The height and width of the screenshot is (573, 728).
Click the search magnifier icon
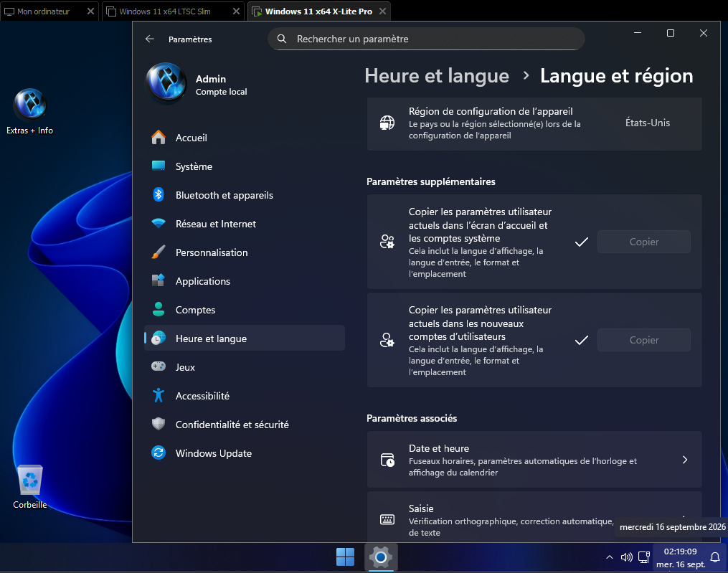coord(282,39)
